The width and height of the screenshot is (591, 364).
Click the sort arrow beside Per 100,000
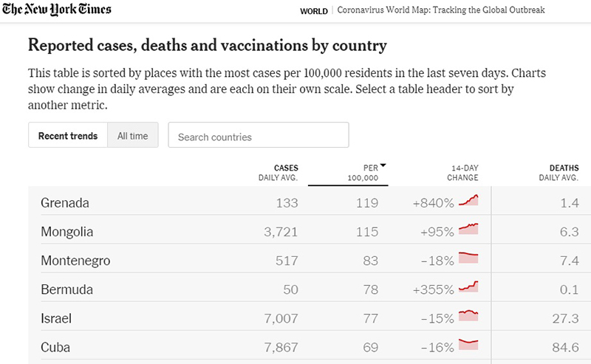[383, 166]
